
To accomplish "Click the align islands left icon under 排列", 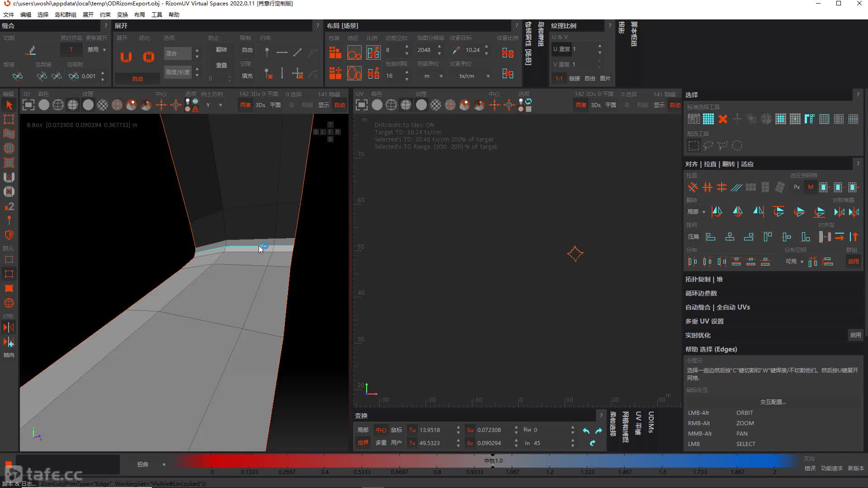I will pos(710,237).
